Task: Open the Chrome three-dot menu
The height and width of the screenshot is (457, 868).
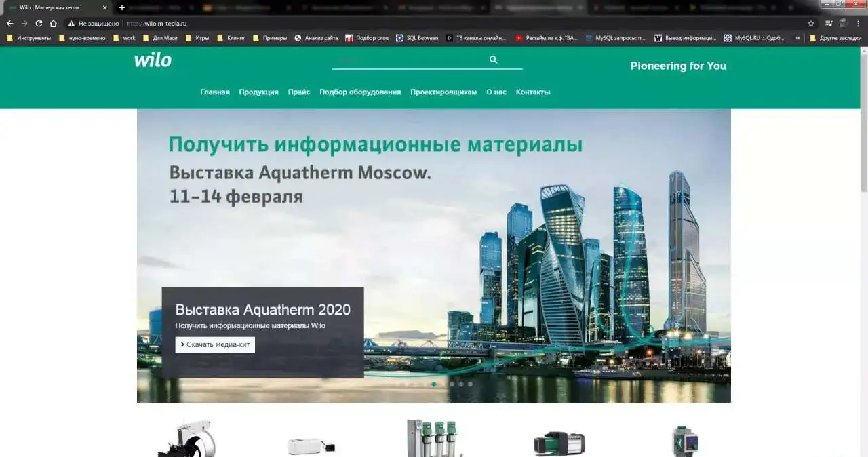Action: pos(859,23)
